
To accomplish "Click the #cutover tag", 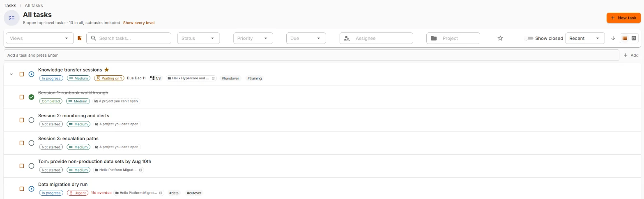I will pyautogui.click(x=194, y=193).
